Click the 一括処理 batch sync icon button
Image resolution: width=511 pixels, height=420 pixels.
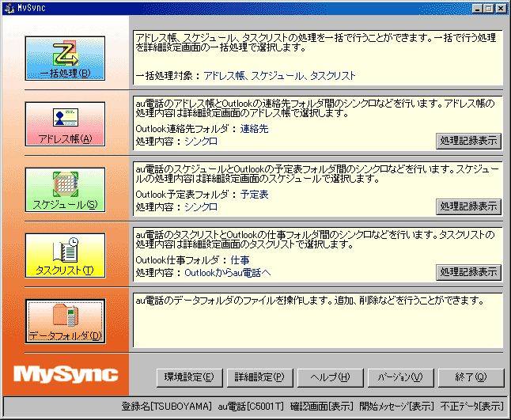[65, 59]
